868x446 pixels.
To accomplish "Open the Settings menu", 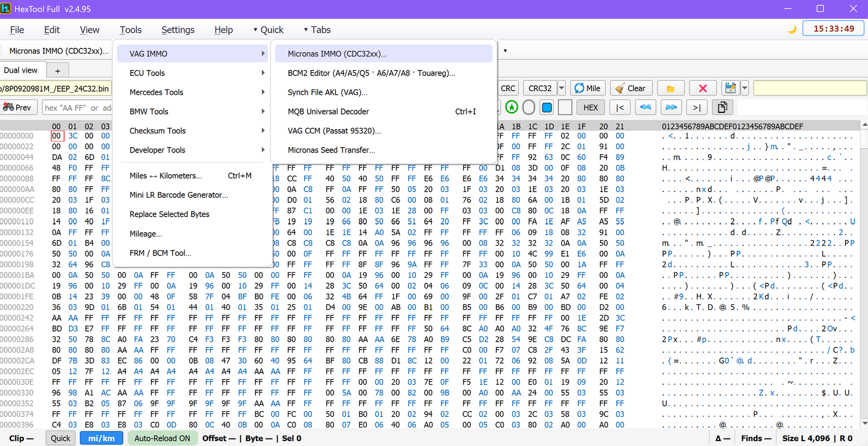I will [178, 30].
